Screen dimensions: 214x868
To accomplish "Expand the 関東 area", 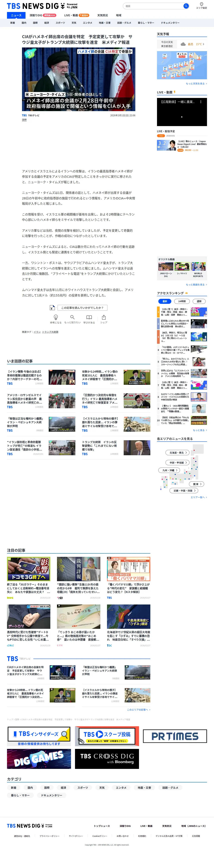I will (x=197, y=484).
